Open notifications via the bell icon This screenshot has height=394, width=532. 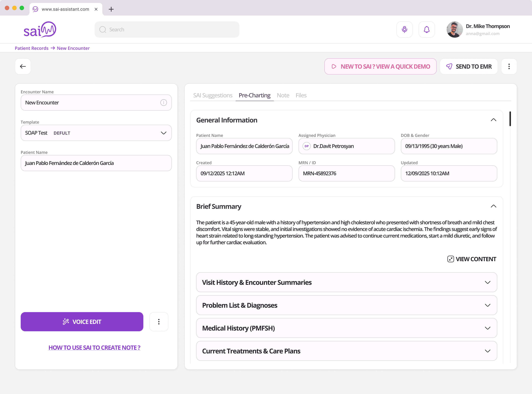pyautogui.click(x=427, y=29)
